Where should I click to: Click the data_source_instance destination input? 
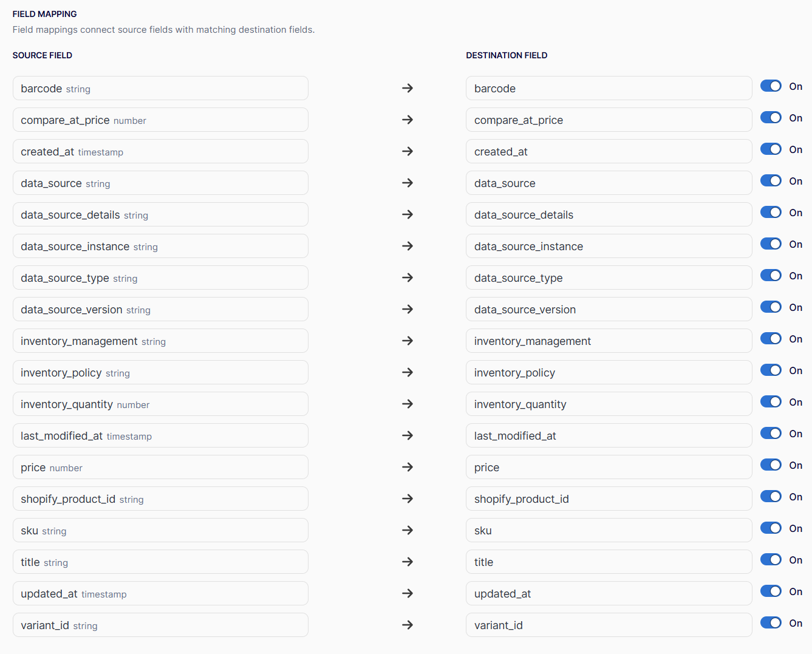click(609, 246)
